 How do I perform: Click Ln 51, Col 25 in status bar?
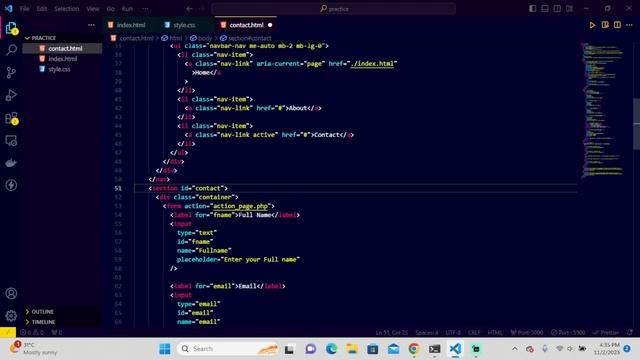391,332
